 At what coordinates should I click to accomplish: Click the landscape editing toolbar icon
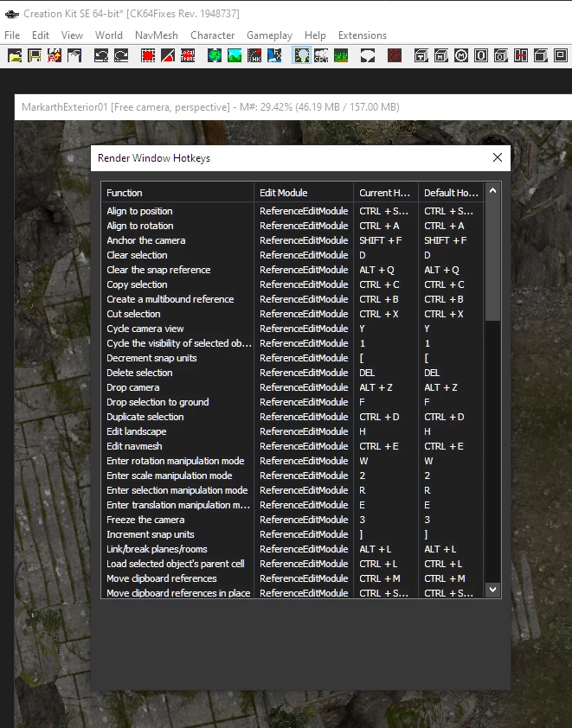[235, 55]
